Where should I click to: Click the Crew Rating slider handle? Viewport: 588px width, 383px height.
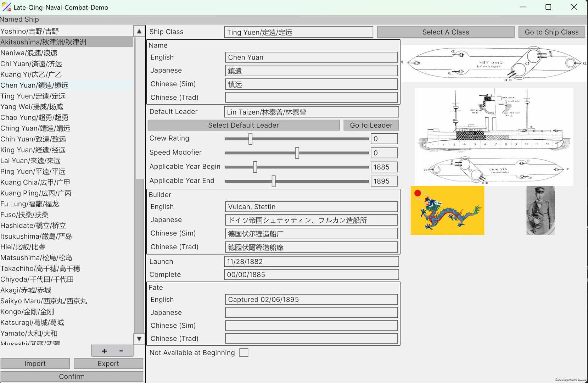pos(251,139)
